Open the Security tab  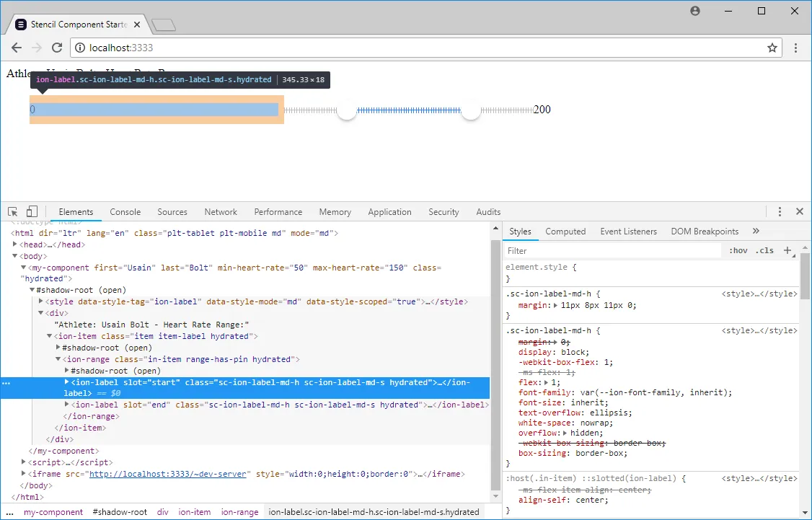point(443,212)
